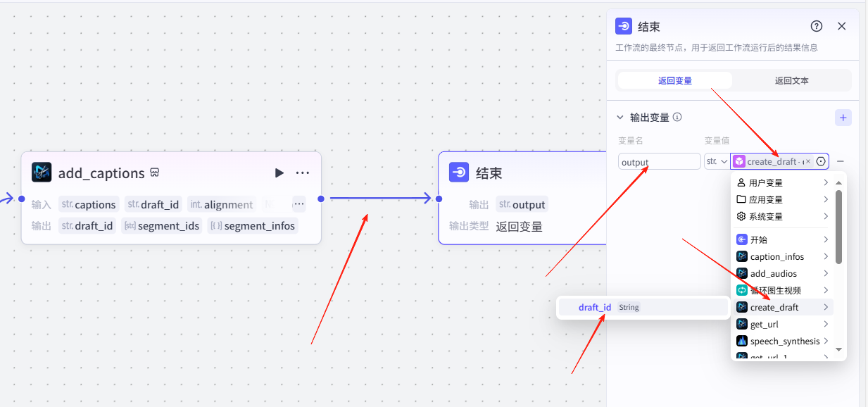Click the help icon in 结束 panel header
The height and width of the screenshot is (407, 868).
click(x=817, y=26)
